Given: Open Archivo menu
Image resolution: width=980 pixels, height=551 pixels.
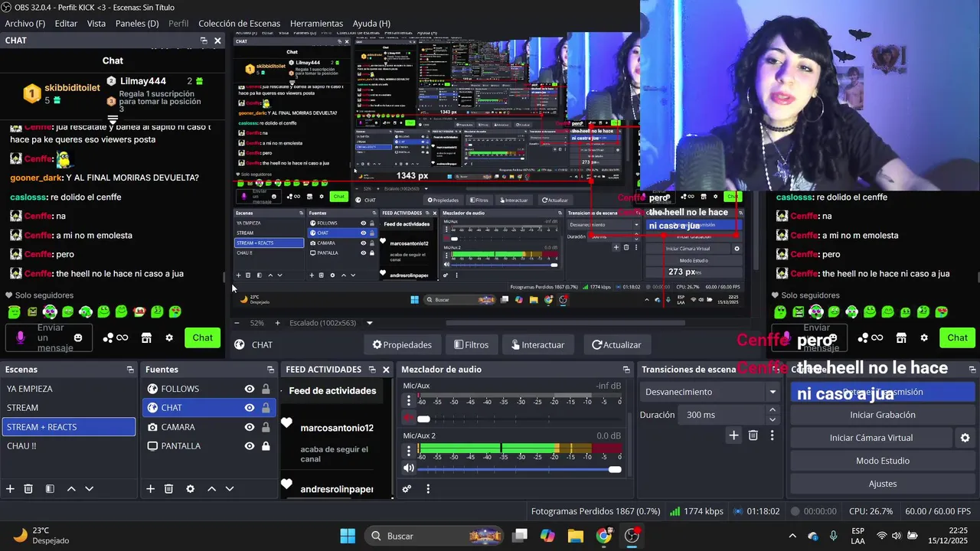Looking at the screenshot, I should 25,24.
